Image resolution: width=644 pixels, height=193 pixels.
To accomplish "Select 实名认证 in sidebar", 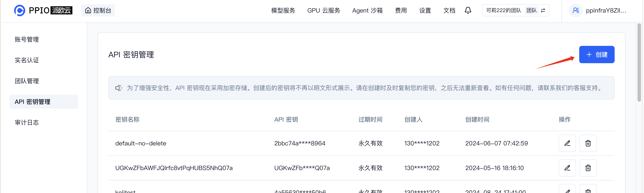I will [27, 60].
